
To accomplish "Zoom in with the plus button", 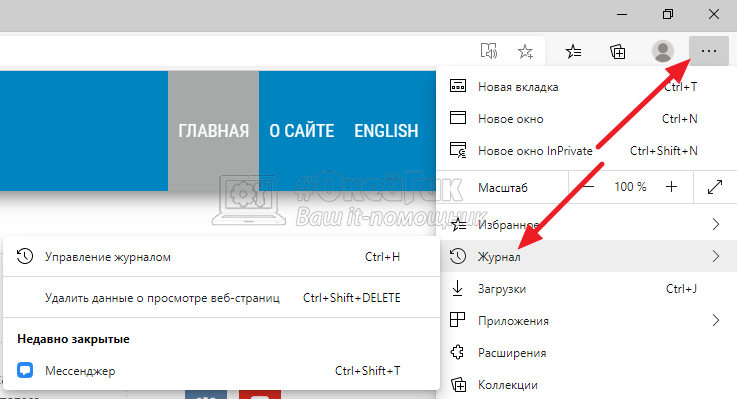I will [x=672, y=187].
